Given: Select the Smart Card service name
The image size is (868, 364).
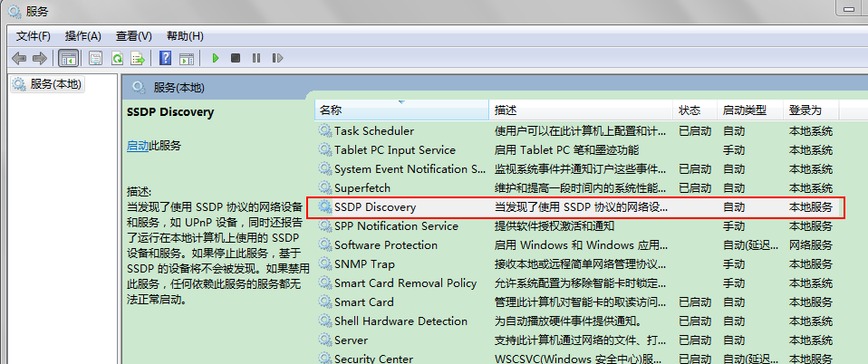Looking at the screenshot, I should pos(363,302).
